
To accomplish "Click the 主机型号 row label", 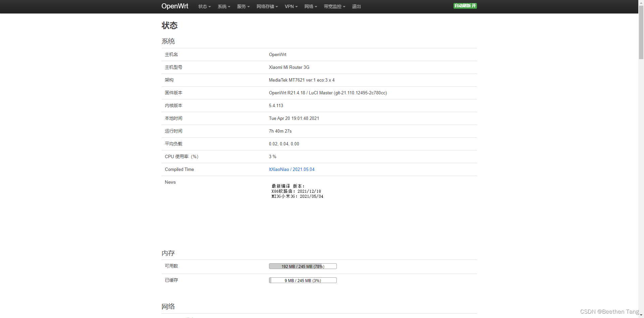I will pos(173,67).
